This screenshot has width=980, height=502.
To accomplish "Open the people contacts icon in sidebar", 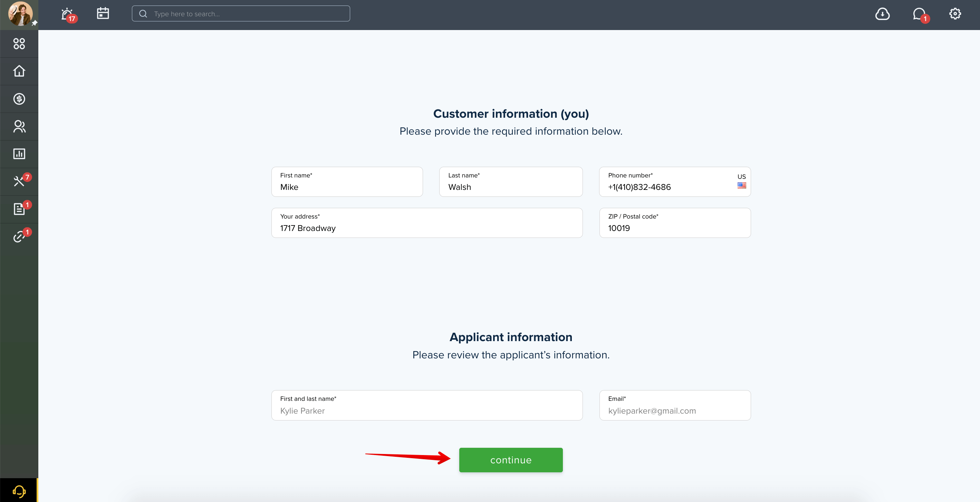I will (x=19, y=126).
